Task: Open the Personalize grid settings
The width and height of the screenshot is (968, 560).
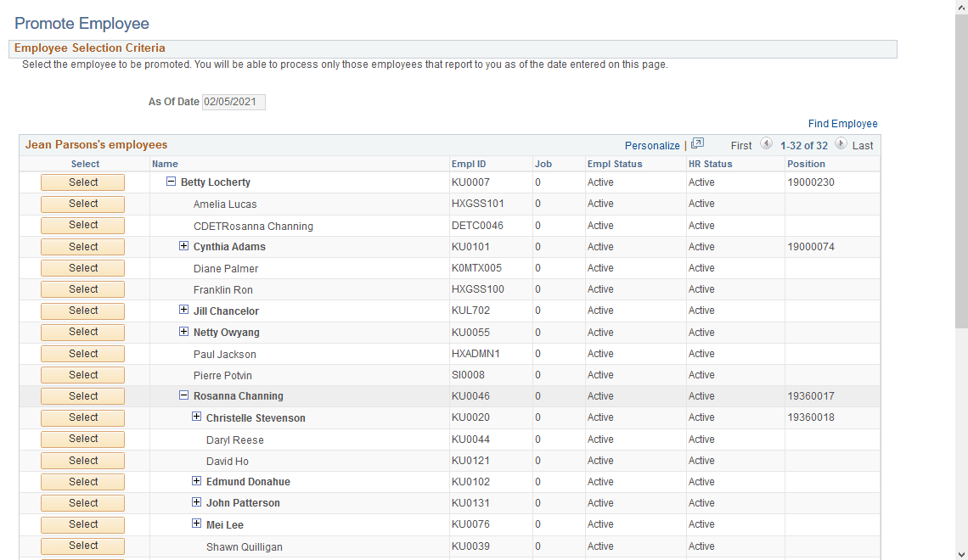Action: [x=652, y=144]
